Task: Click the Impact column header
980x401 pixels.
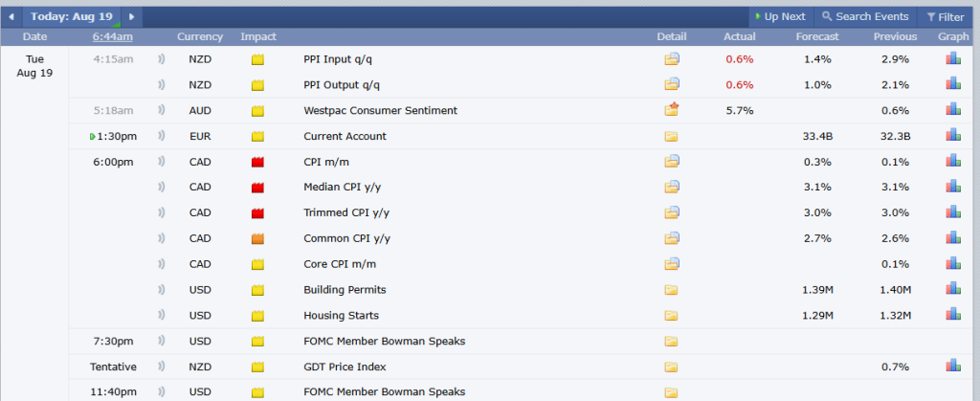Action: (258, 37)
